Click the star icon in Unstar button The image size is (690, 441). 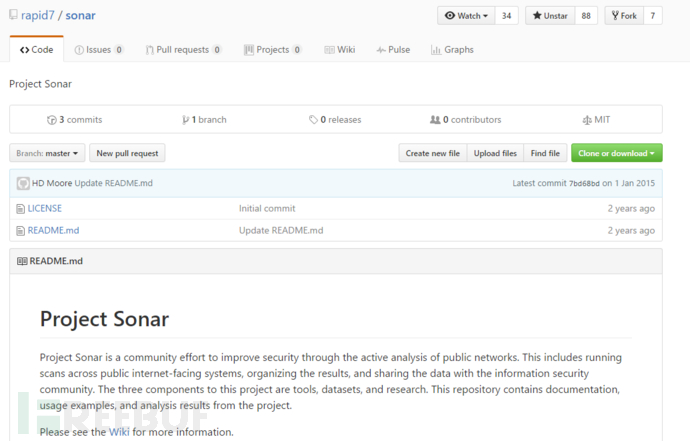pos(537,16)
